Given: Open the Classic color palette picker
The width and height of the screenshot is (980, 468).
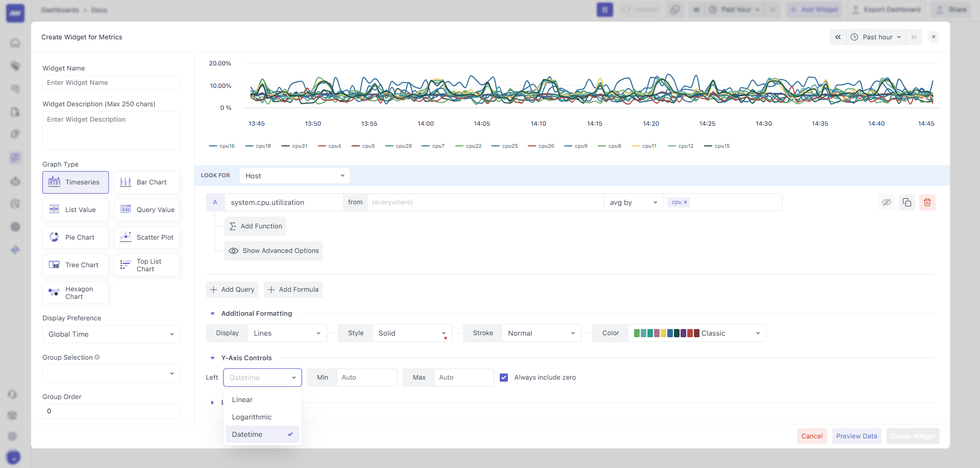Looking at the screenshot, I should pyautogui.click(x=696, y=333).
